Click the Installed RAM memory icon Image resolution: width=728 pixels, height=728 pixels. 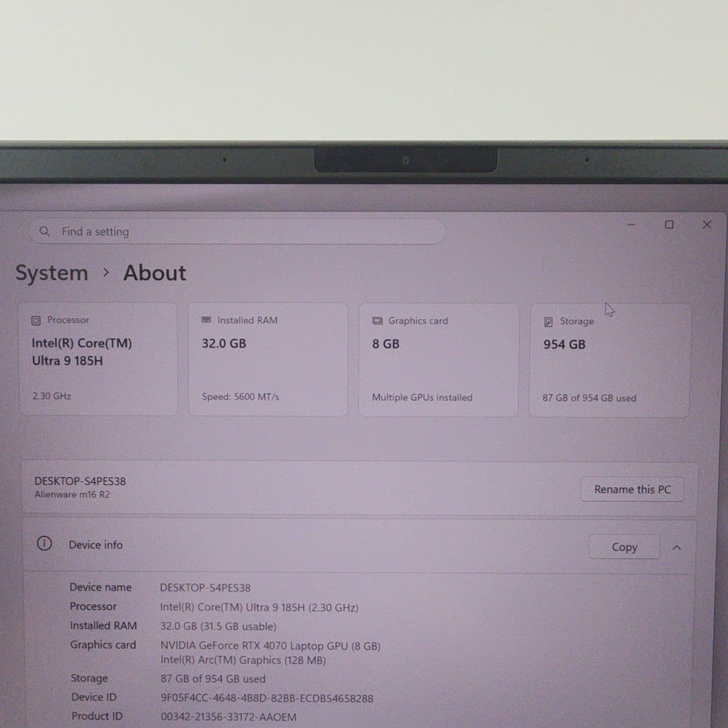[206, 320]
